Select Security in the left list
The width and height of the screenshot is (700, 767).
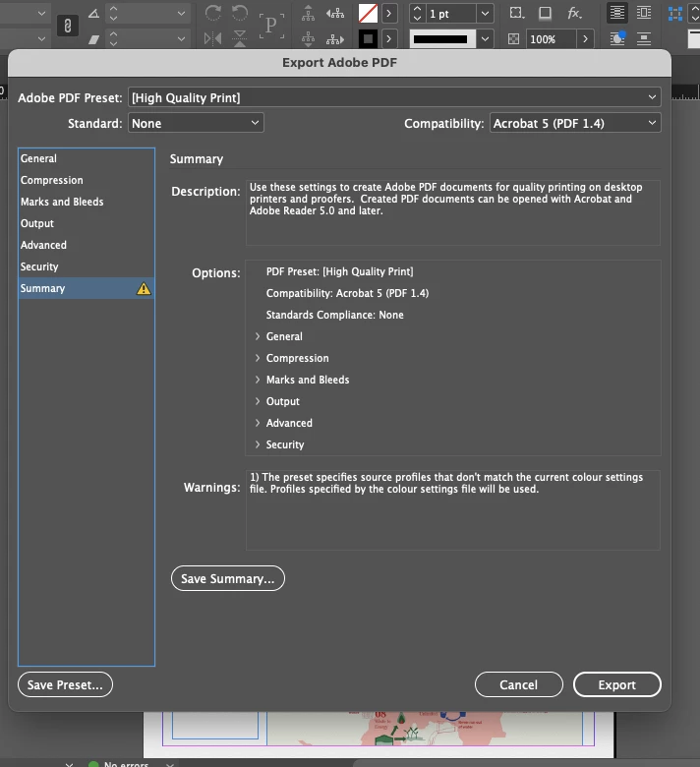pyautogui.click(x=87, y=266)
